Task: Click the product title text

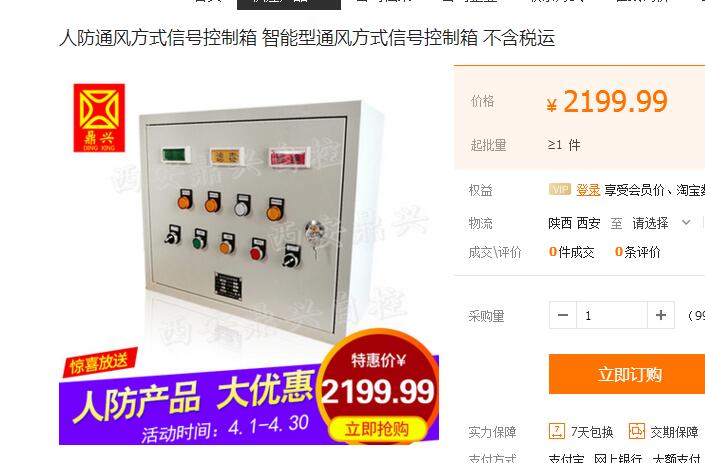Action: click(307, 38)
